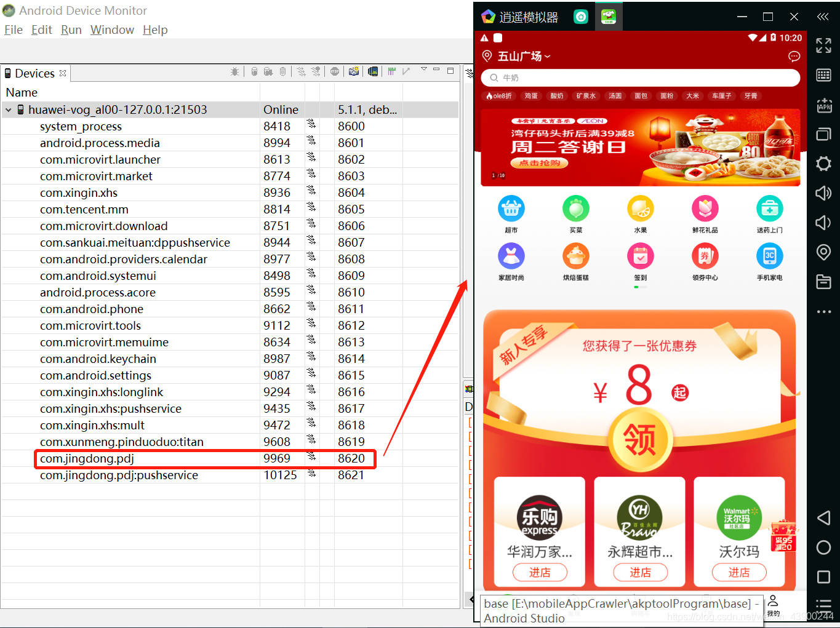Collapse emulator sidebar with triple chevron
Screen dimensions: 840x628
823,17
